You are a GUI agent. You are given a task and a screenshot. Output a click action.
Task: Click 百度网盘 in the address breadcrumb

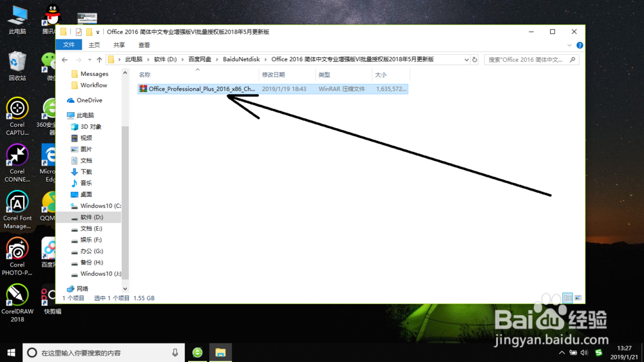pyautogui.click(x=200, y=59)
